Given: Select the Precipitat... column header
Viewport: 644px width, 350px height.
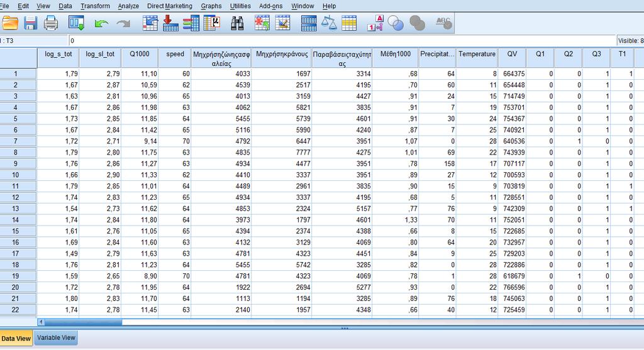Looking at the screenshot, I should coord(438,58).
